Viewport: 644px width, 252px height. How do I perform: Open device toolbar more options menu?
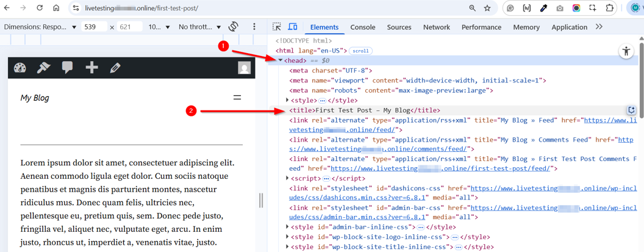tap(254, 27)
